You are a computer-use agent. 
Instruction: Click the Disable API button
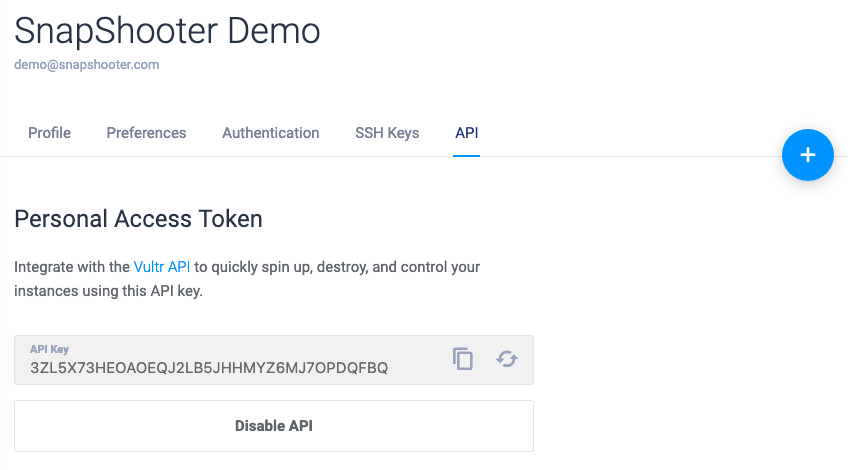274,426
